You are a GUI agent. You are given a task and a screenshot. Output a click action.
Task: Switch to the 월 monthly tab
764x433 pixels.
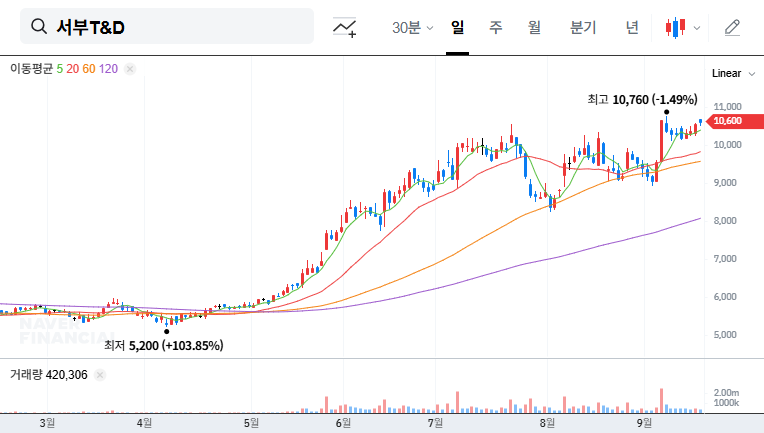535,27
